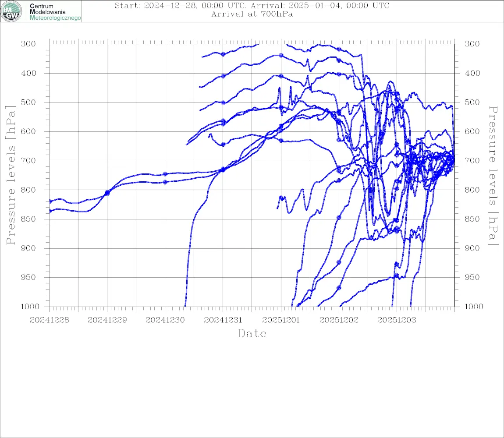The height and width of the screenshot is (438, 504).
Task: Click the 'Arrival at 700hPa' subtitle
Action: click(252, 14)
